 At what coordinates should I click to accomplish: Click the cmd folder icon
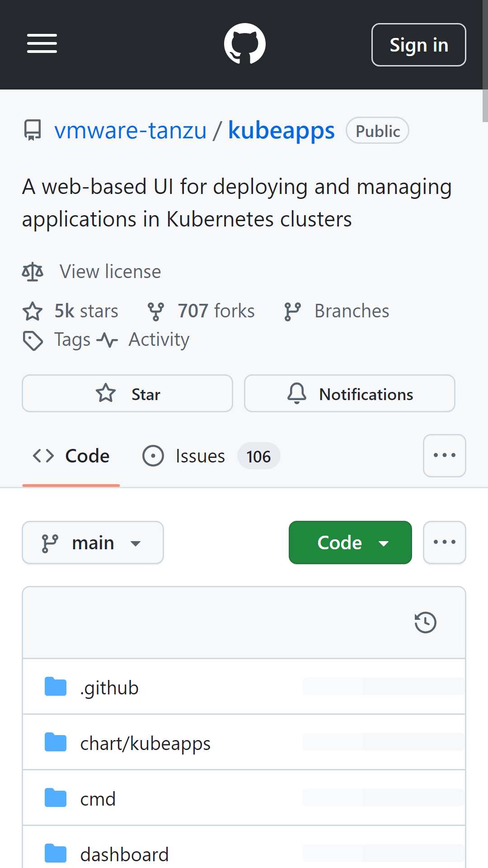pos(56,798)
